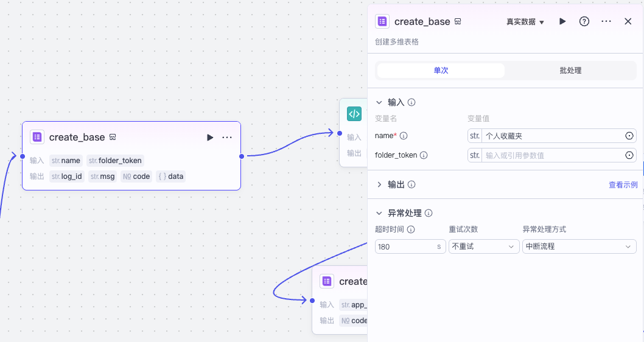Click the info icon beside 异常处理 heading
The height and width of the screenshot is (342, 644).
pyautogui.click(x=429, y=213)
